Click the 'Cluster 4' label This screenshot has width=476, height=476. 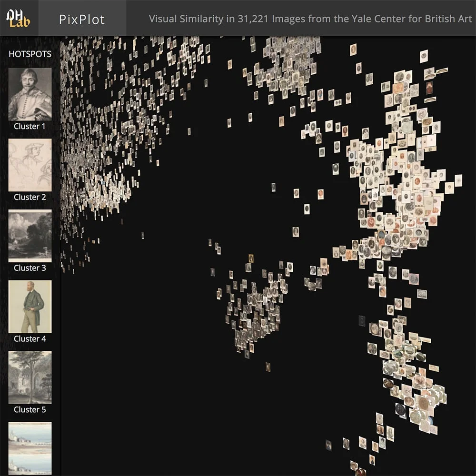pyautogui.click(x=30, y=339)
